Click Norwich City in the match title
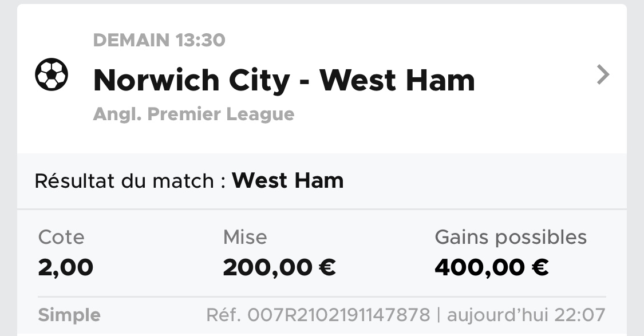The width and height of the screenshot is (644, 336). coord(191,80)
